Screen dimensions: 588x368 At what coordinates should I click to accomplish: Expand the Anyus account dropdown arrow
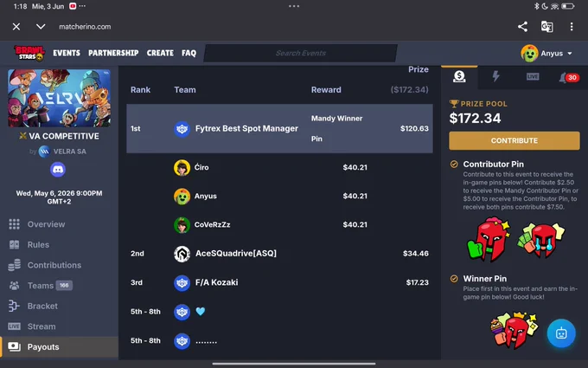point(570,54)
